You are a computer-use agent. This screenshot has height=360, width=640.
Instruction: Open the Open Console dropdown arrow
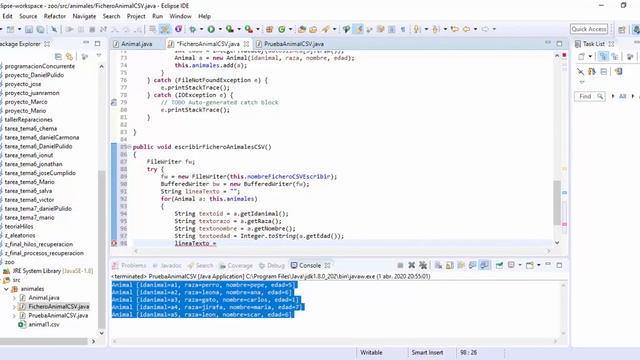coord(539,265)
